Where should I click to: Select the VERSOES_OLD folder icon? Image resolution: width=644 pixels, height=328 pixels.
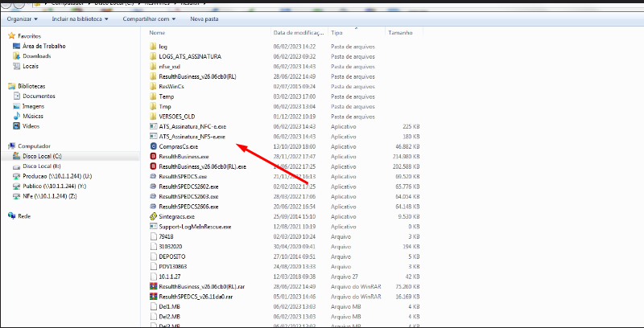(x=153, y=117)
